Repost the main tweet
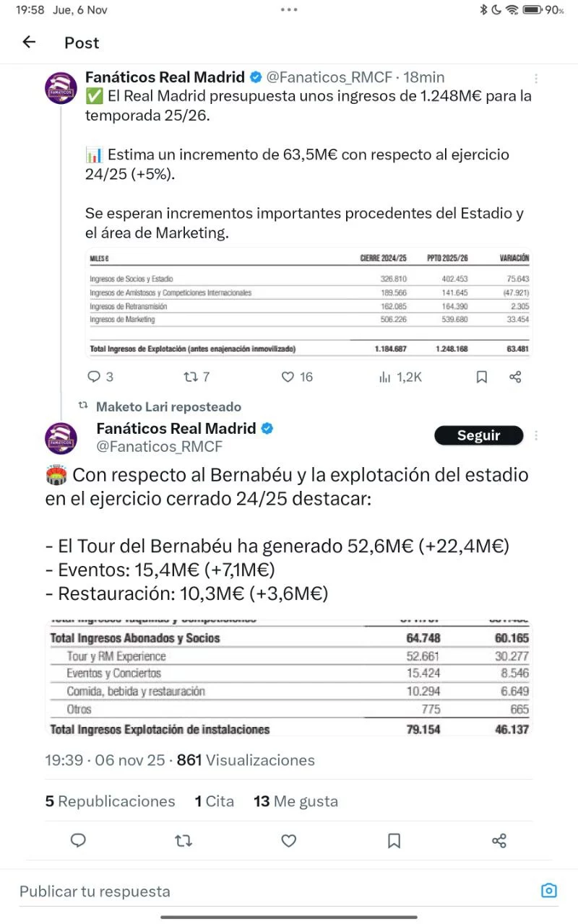 click(184, 840)
